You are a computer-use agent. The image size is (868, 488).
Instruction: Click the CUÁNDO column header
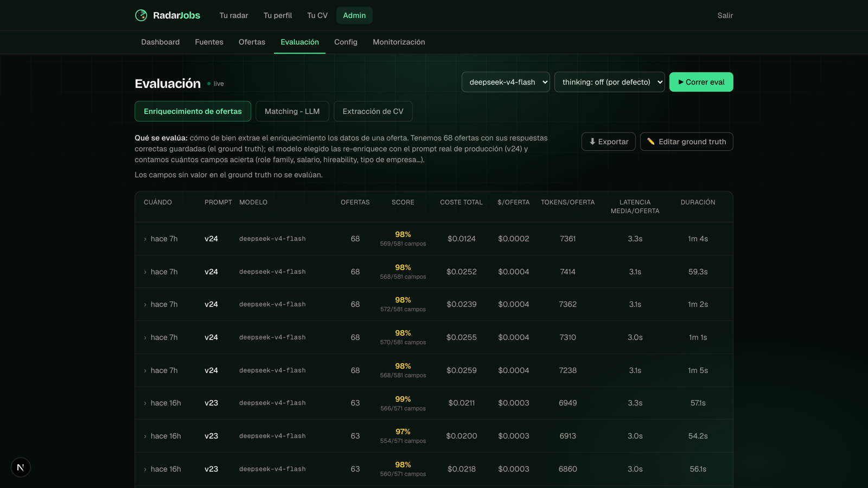click(x=158, y=202)
